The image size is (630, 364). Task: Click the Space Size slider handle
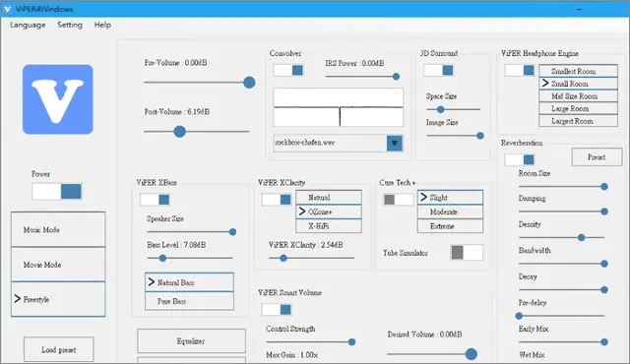pos(441,109)
